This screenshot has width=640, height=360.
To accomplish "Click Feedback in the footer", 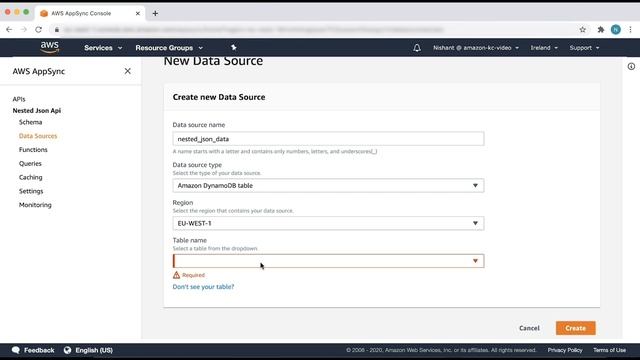I will coord(39,350).
